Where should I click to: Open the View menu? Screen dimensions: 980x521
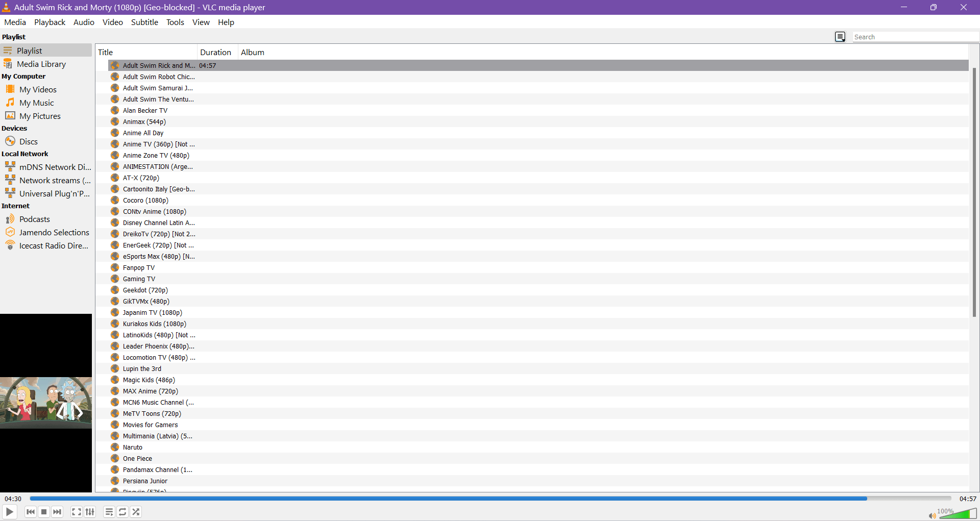201,22
